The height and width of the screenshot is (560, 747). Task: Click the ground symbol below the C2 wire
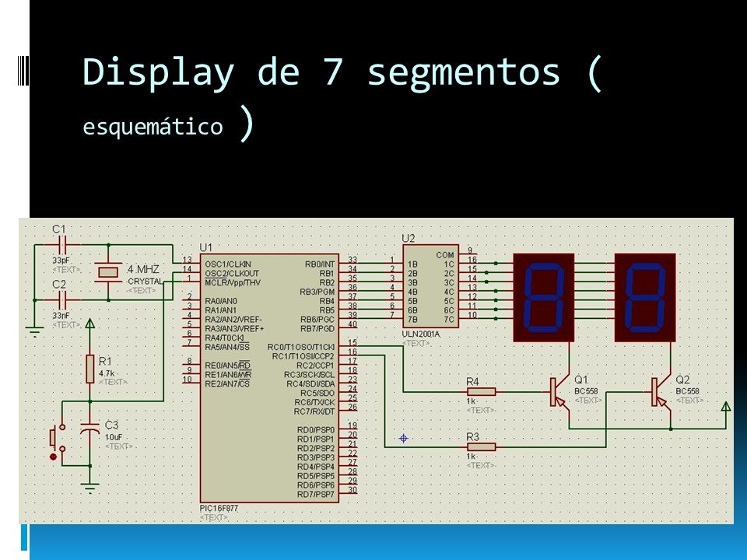pyautogui.click(x=35, y=332)
